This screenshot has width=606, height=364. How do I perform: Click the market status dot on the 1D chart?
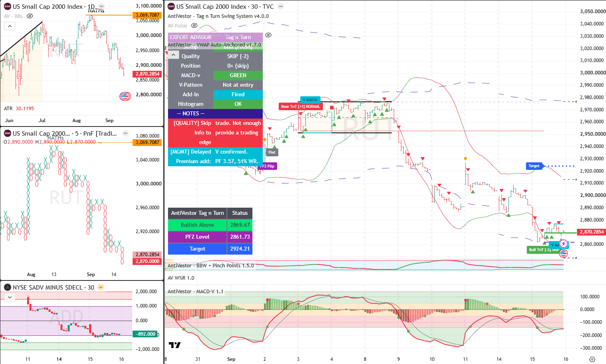(x=102, y=6)
